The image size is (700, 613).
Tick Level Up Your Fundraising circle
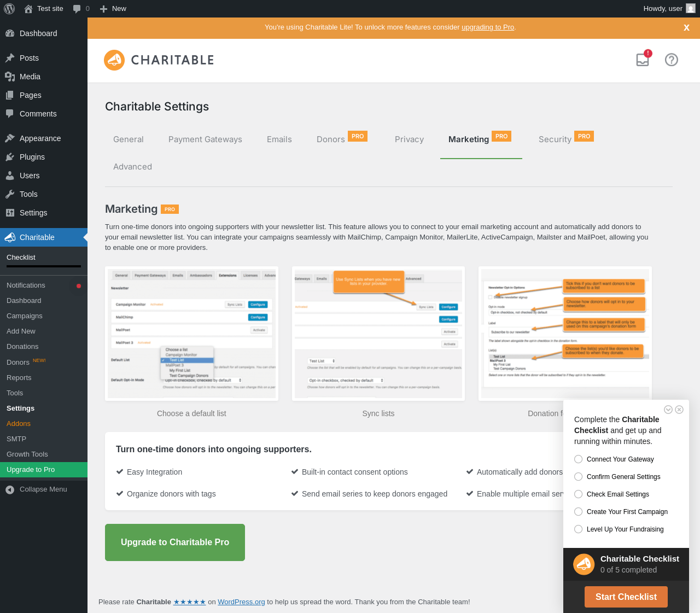pos(578,529)
